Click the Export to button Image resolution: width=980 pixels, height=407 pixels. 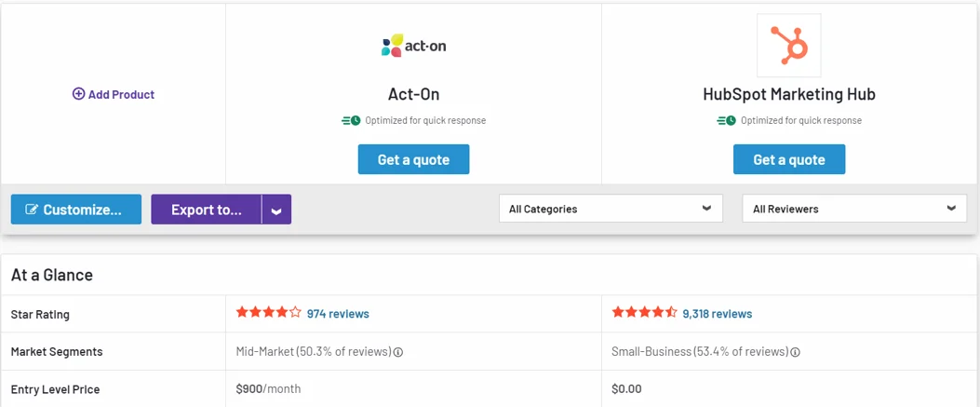tap(207, 210)
